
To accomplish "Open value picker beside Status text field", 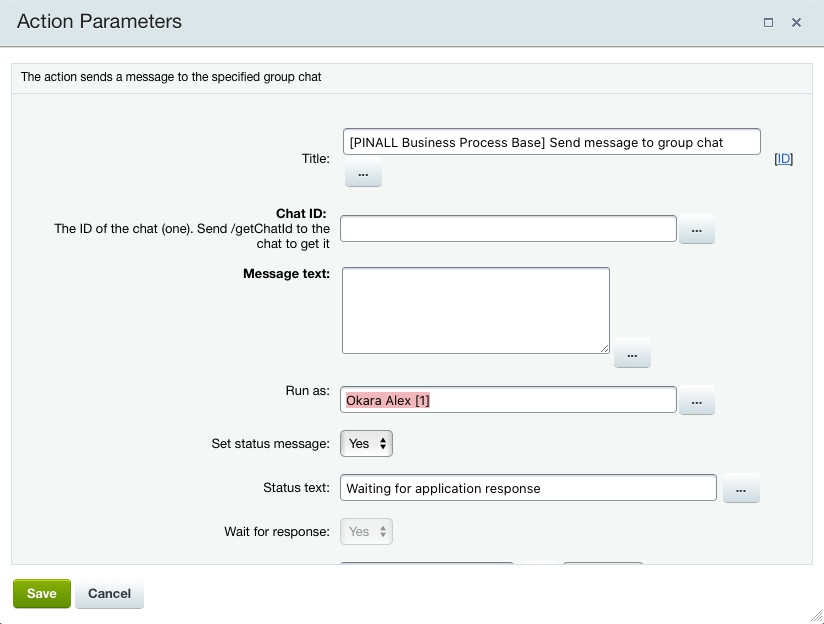I will click(741, 489).
